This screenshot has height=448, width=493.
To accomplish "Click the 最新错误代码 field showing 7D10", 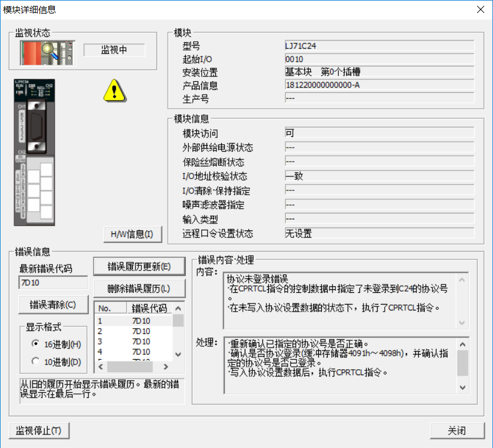I will pyautogui.click(x=53, y=283).
